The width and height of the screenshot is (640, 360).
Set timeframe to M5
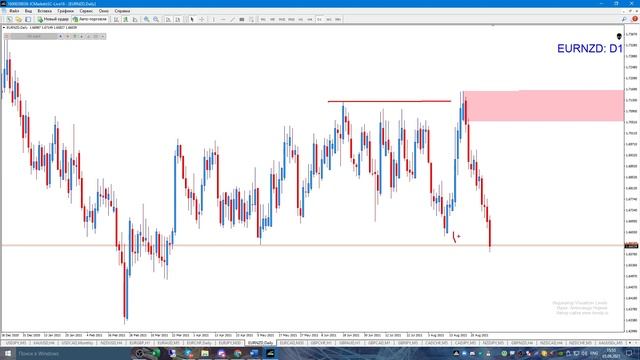(x=272, y=19)
